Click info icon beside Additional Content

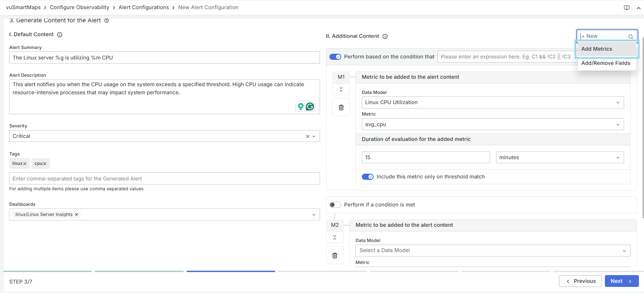click(x=385, y=36)
